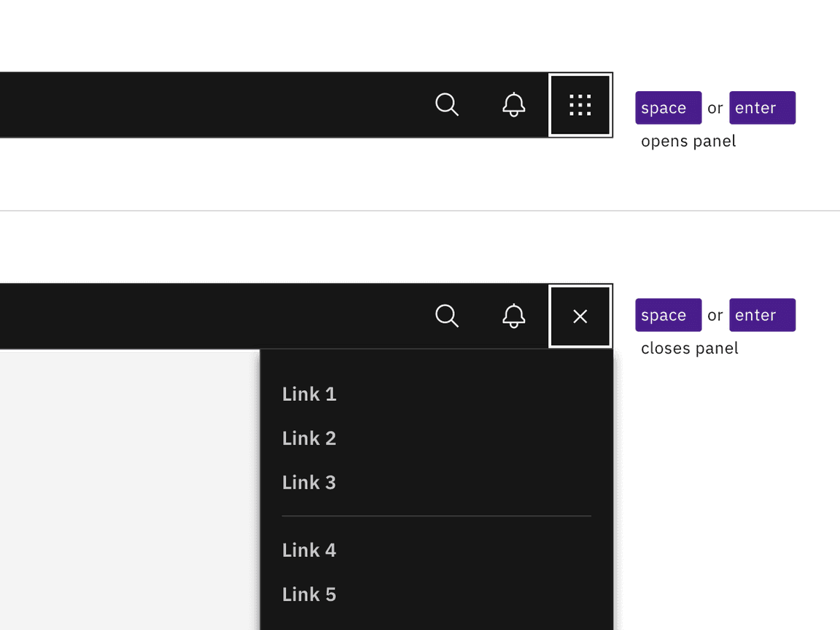Click the divider line between Link 3 and Link 4
This screenshot has width=840, height=630.
tap(436, 516)
